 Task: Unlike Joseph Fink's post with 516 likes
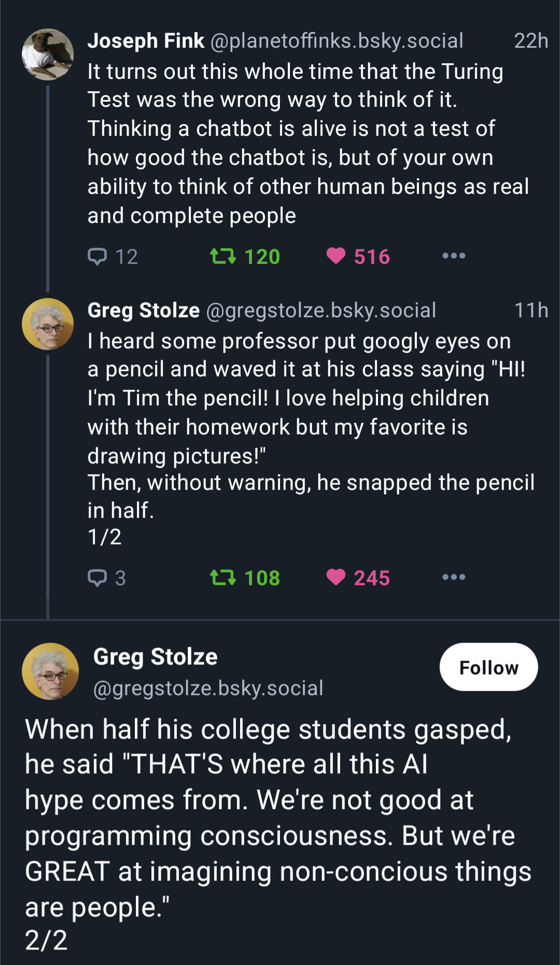[x=336, y=256]
